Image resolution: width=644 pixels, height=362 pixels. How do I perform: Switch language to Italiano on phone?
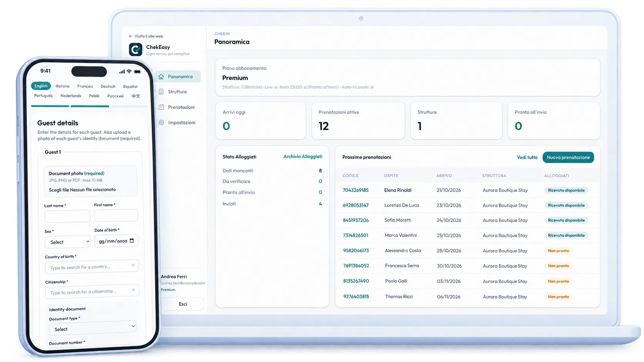coord(62,86)
